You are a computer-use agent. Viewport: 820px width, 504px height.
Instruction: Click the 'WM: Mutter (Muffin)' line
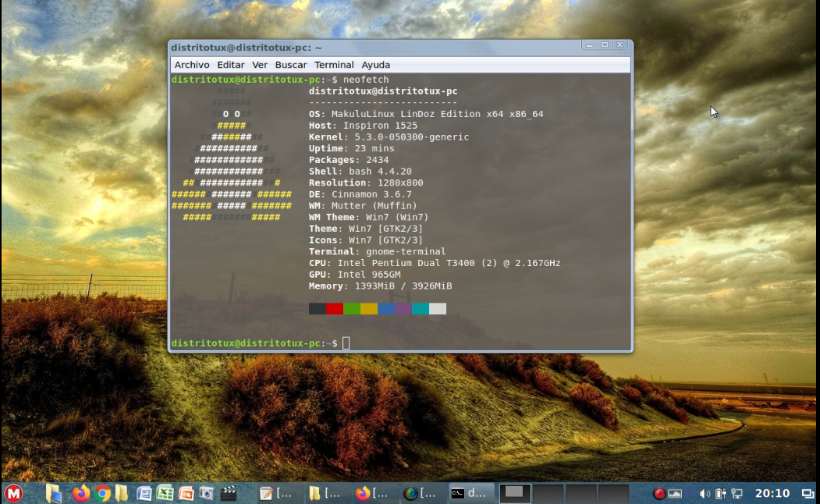tap(363, 206)
